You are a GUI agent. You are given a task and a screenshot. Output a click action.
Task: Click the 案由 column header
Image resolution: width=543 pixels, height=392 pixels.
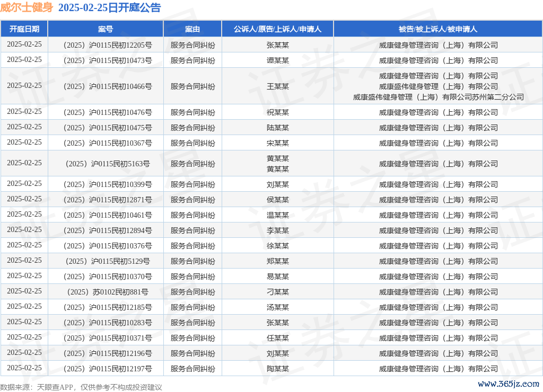[x=192, y=29]
